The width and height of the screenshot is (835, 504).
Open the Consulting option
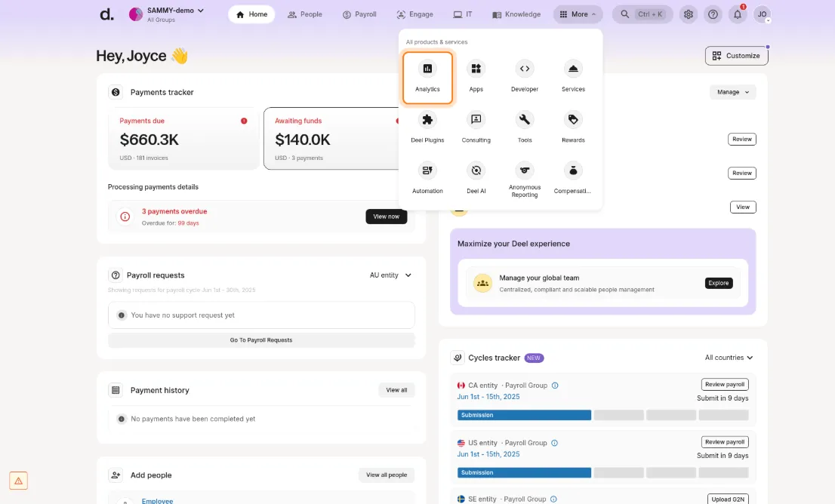click(x=476, y=128)
